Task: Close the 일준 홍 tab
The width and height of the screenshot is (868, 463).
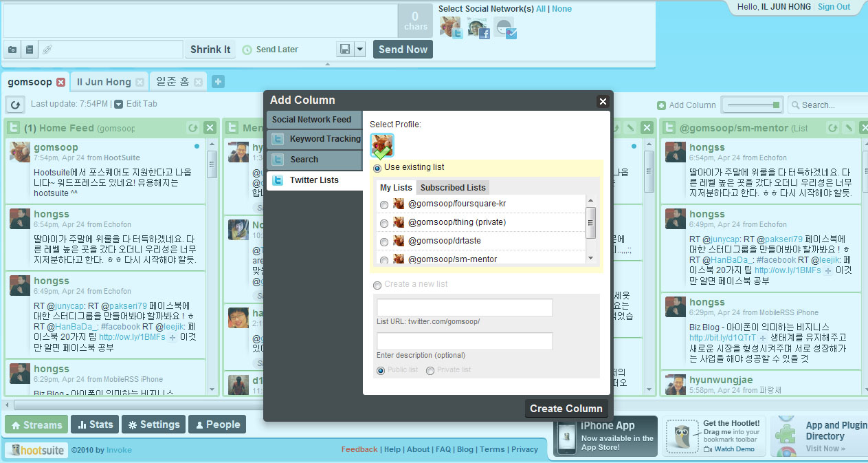Action: tap(199, 82)
